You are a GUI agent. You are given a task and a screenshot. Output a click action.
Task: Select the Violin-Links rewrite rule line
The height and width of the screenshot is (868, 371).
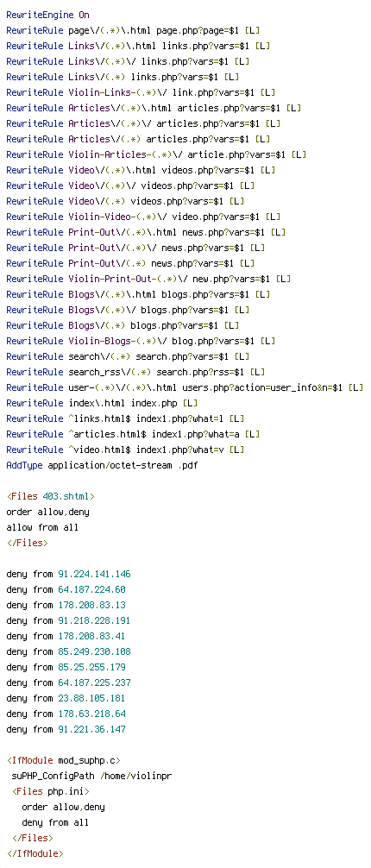pos(141,92)
